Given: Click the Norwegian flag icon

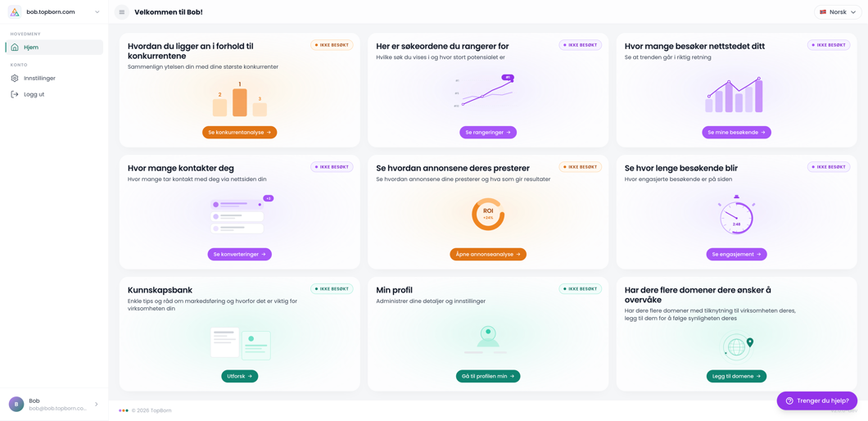Looking at the screenshot, I should click(823, 12).
